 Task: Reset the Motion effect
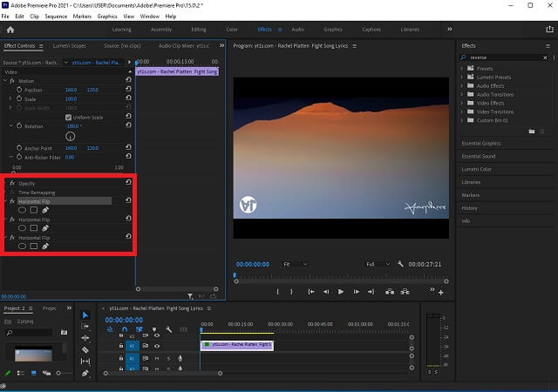coord(128,79)
